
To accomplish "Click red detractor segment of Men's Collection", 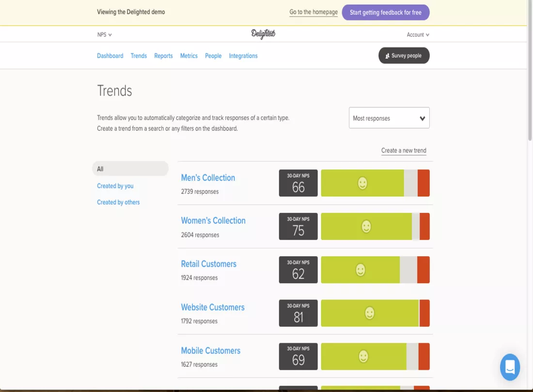I will pyautogui.click(x=423, y=183).
